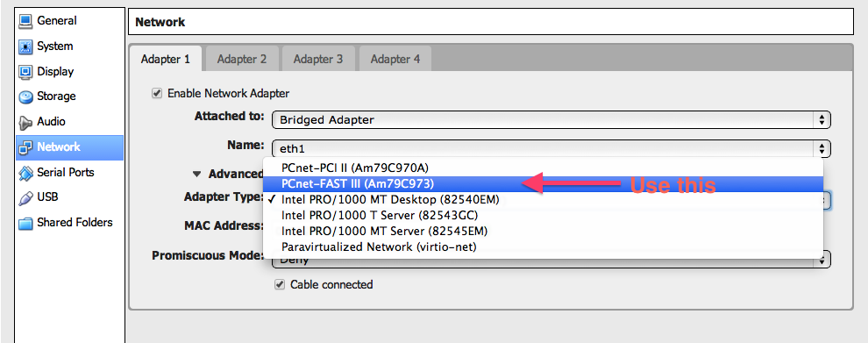Switch to the Adapter 2 tab
This screenshot has height=343, width=868.
tap(242, 59)
